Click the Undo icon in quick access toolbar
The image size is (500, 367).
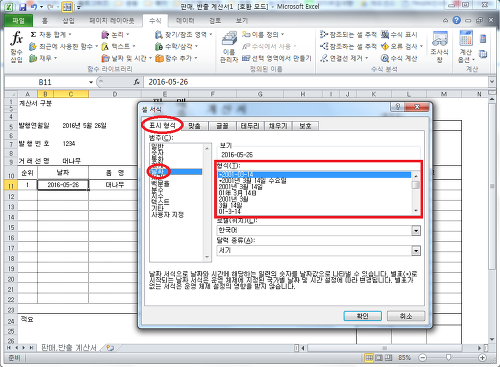click(34, 7)
